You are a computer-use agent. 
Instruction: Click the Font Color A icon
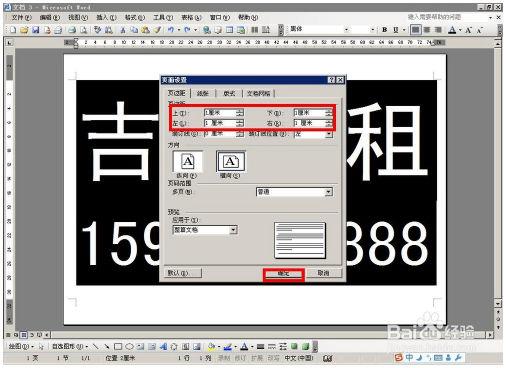tap(452, 30)
